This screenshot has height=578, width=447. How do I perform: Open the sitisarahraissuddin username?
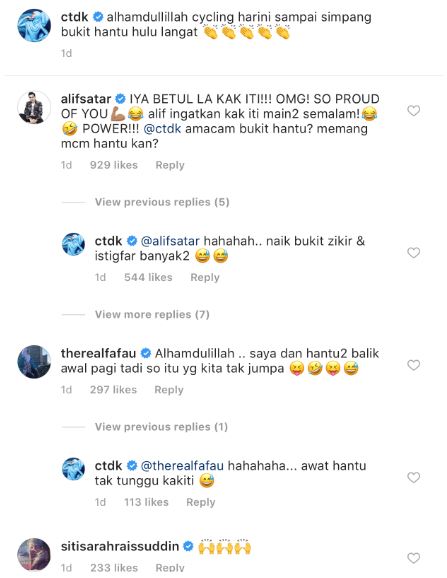pos(120,546)
